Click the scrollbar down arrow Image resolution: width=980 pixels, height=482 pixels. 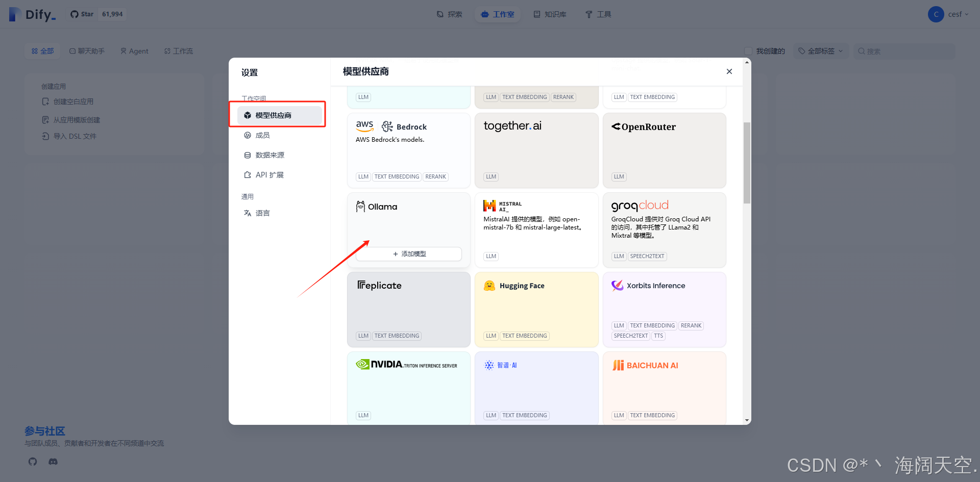pyautogui.click(x=747, y=421)
